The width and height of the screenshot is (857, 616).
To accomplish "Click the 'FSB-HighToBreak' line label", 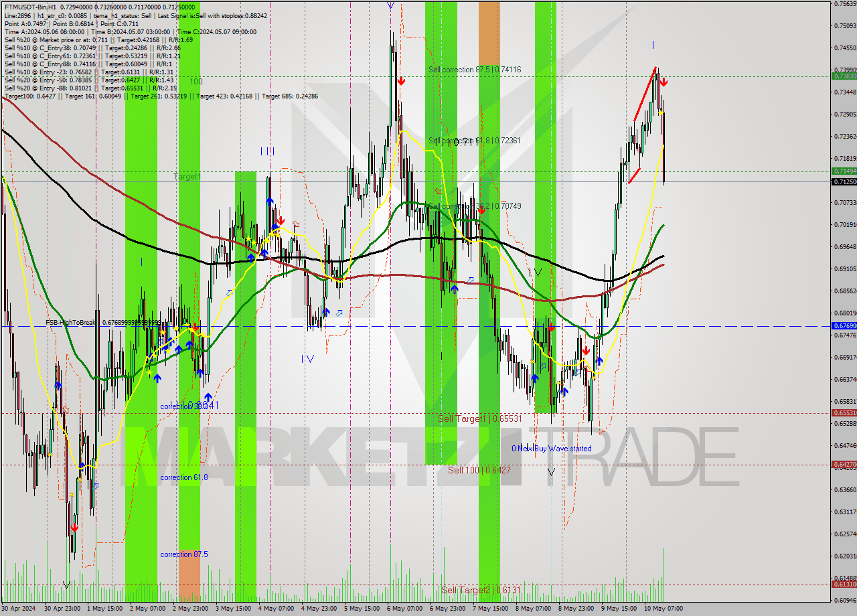I will (71, 323).
